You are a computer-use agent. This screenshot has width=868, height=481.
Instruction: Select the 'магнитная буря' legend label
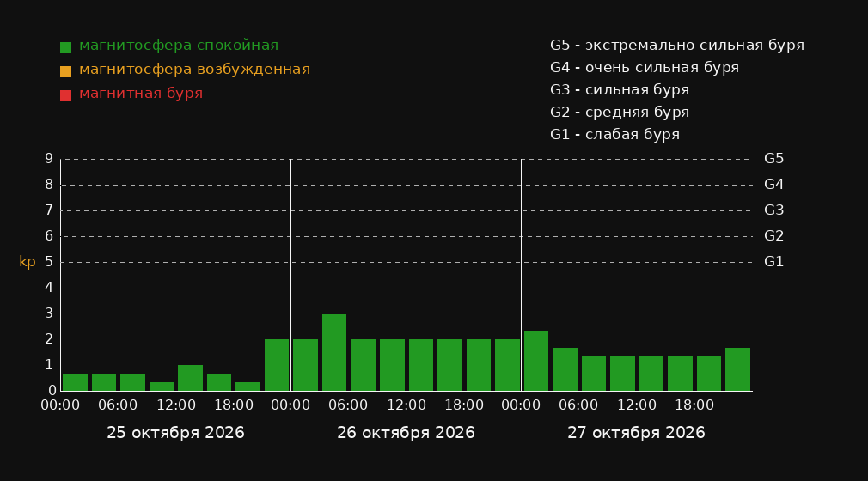coord(141,94)
